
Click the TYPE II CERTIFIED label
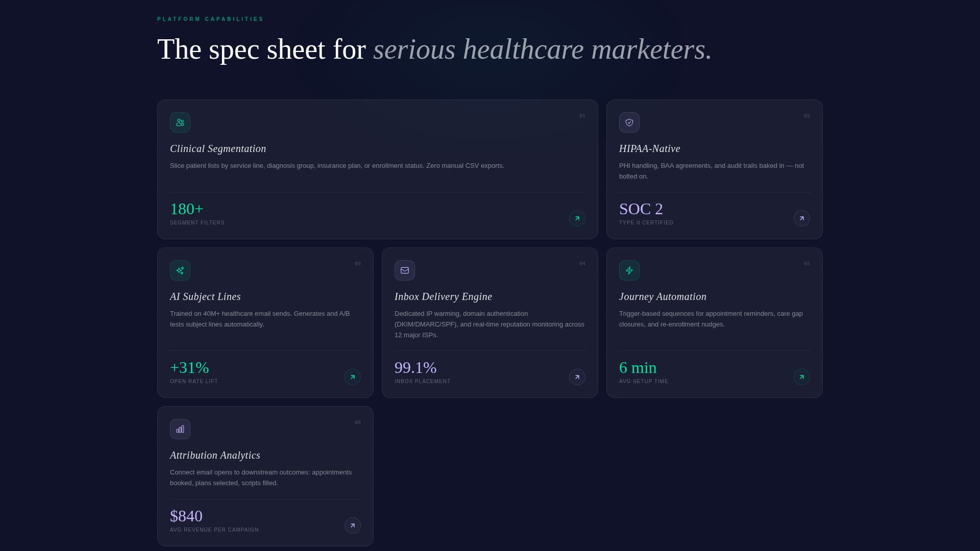point(646,223)
